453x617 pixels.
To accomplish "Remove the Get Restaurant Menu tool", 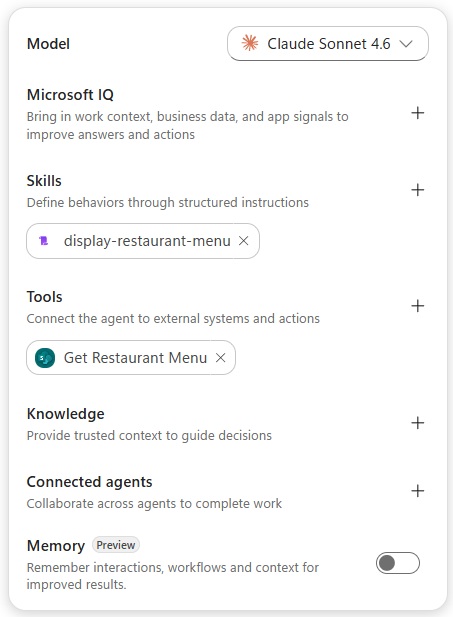I will [x=220, y=358].
